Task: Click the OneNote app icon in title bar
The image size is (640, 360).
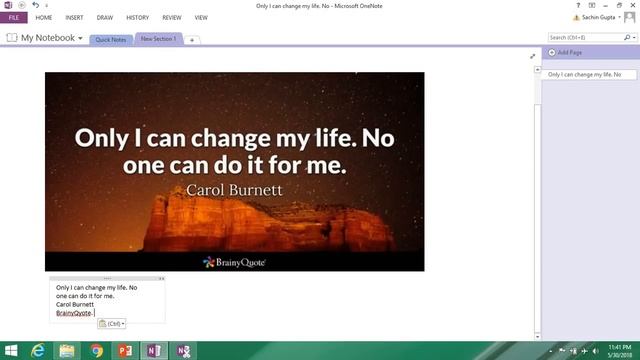Action: coord(8,5)
